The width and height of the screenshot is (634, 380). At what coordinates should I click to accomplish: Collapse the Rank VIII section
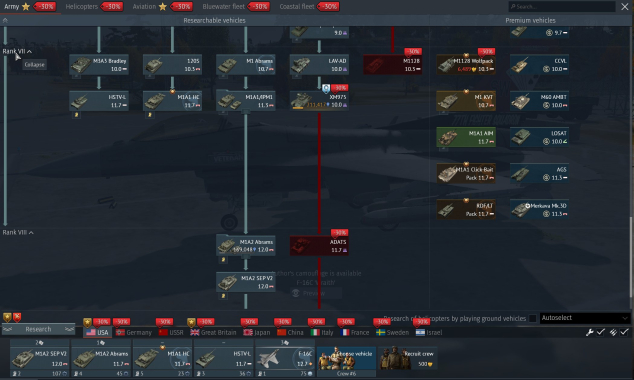(18, 232)
